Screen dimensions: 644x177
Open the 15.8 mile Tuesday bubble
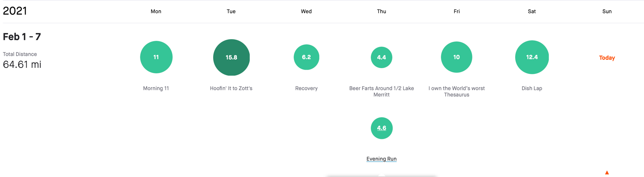tap(232, 58)
